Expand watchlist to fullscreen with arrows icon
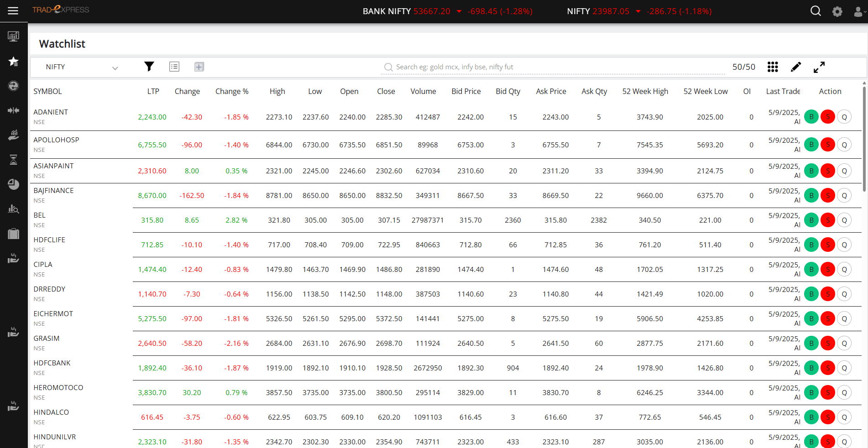 point(819,67)
